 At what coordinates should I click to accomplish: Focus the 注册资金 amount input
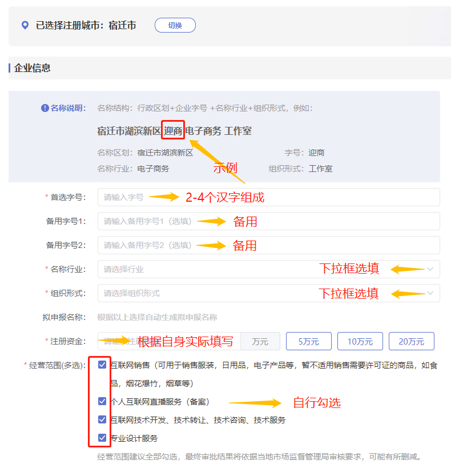click(169, 341)
